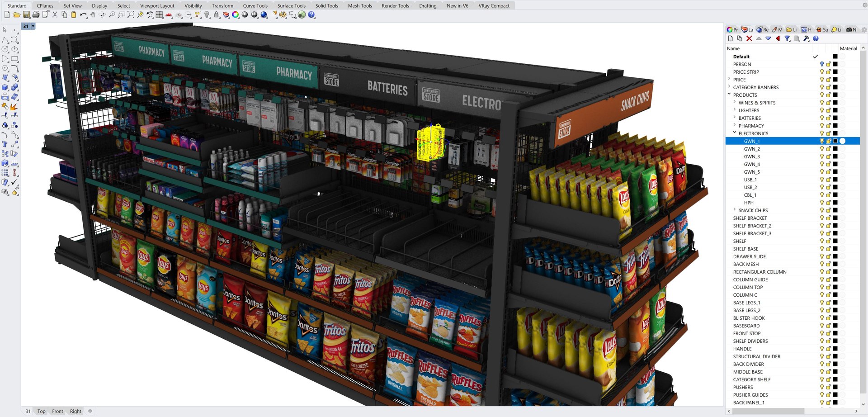Image resolution: width=868 pixels, height=417 pixels.
Task: Open the viewport 31 title dropdown arrow
Action: [x=33, y=26]
